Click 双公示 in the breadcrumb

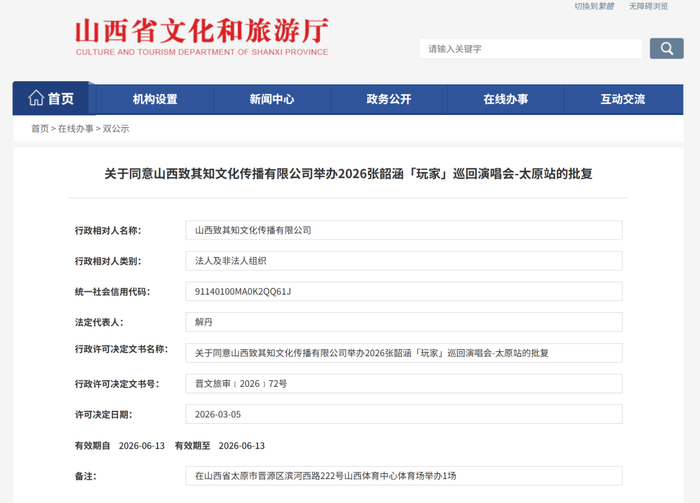point(116,129)
